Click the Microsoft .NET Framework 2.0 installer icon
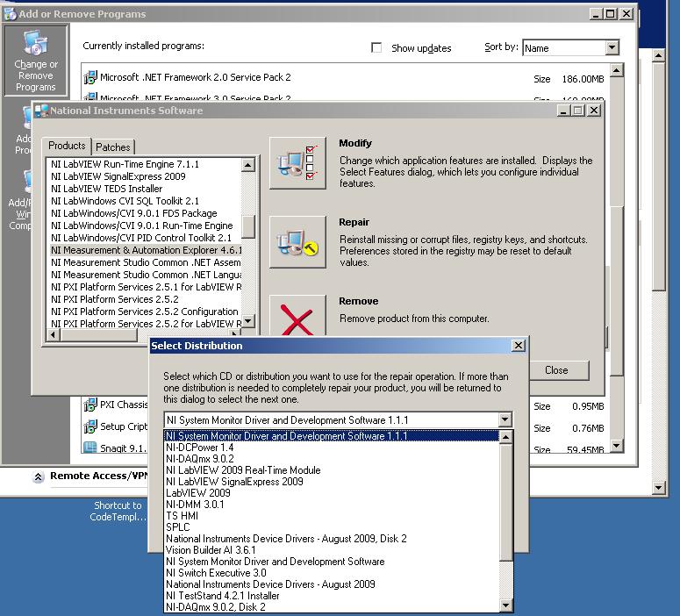The height and width of the screenshot is (616, 680). pos(90,77)
